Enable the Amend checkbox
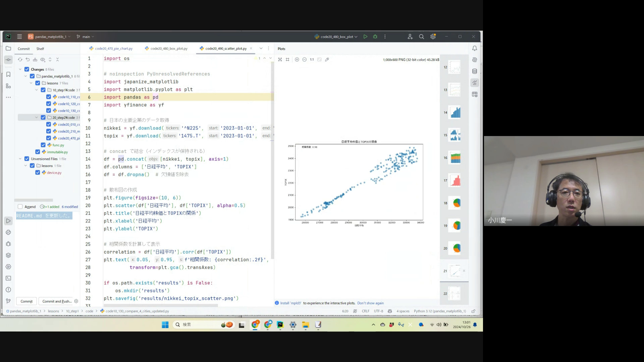Viewport: 644px width, 362px height. (20, 206)
